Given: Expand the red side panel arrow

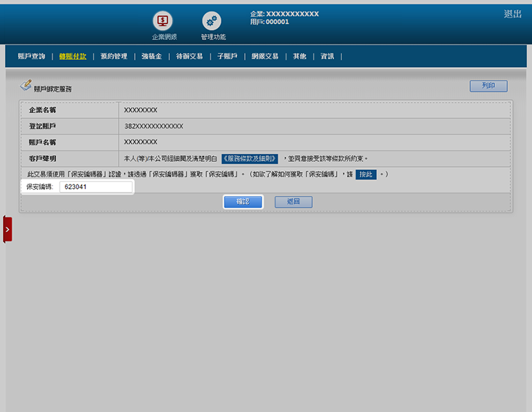Looking at the screenshot, I should click(7, 229).
